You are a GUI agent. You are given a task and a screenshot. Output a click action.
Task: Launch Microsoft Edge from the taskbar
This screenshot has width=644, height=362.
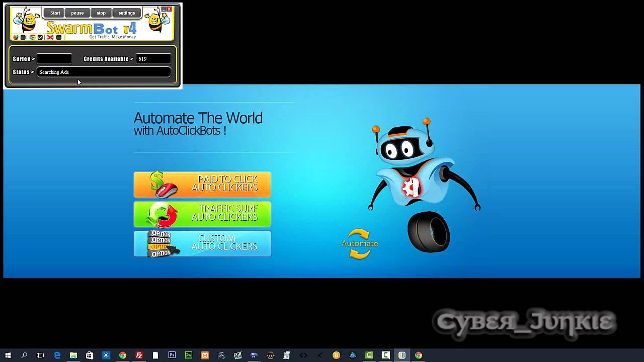click(x=57, y=355)
